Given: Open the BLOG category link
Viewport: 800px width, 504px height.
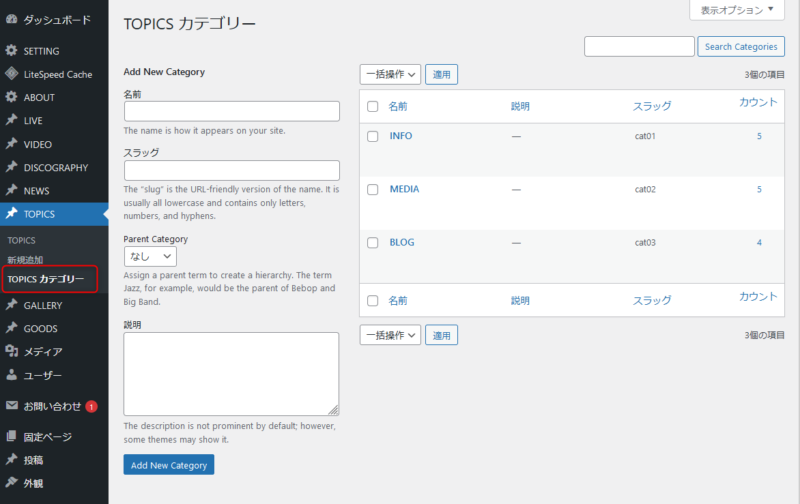Looking at the screenshot, I should [x=401, y=242].
